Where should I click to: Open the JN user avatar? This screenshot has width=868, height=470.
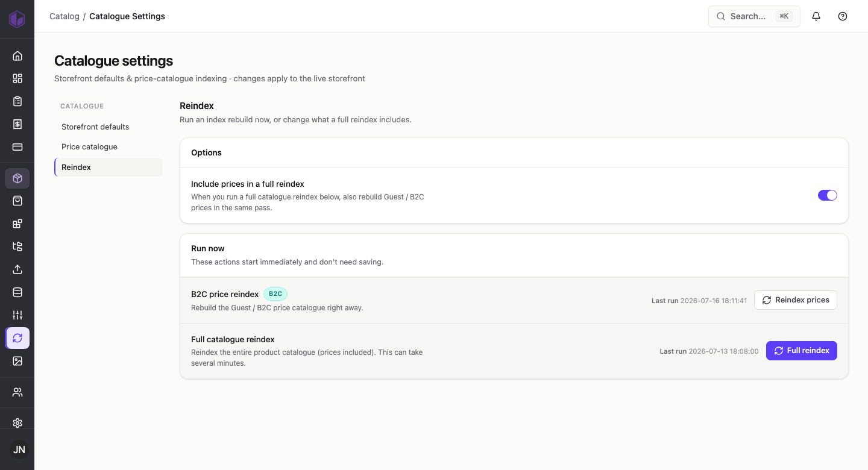pyautogui.click(x=19, y=450)
